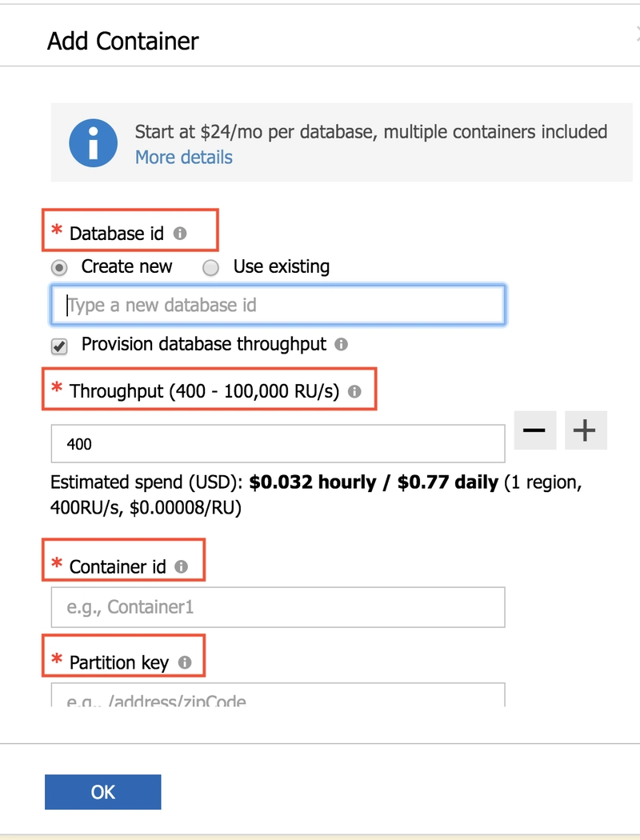Select the Create new radio button

tap(59, 267)
